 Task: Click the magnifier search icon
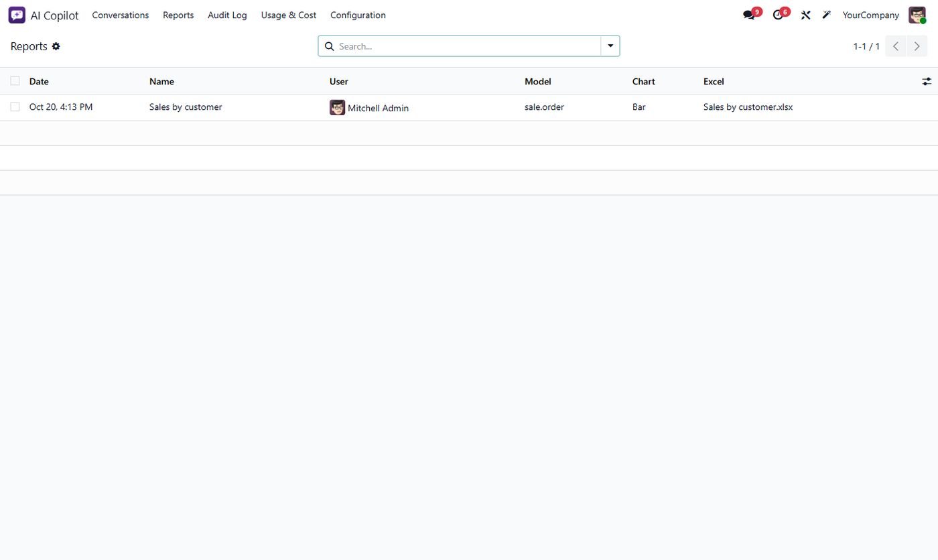329,46
